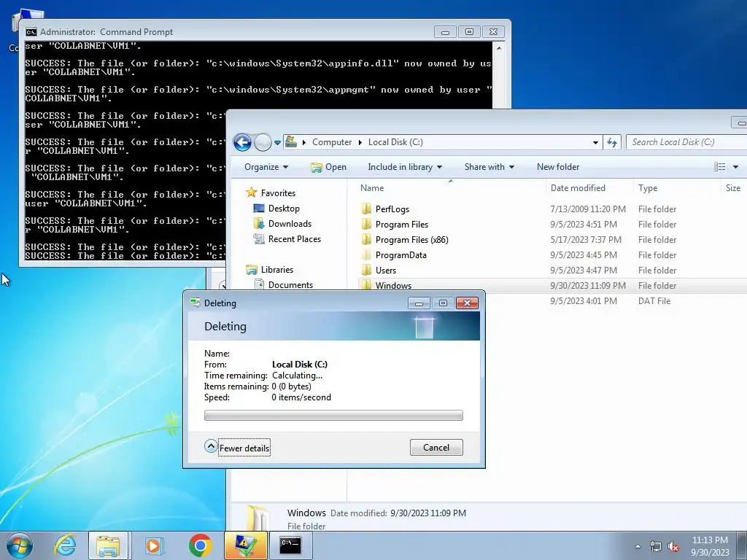The width and height of the screenshot is (747, 560).
Task: Open address bar history dropdown arrow
Action: coord(595,142)
